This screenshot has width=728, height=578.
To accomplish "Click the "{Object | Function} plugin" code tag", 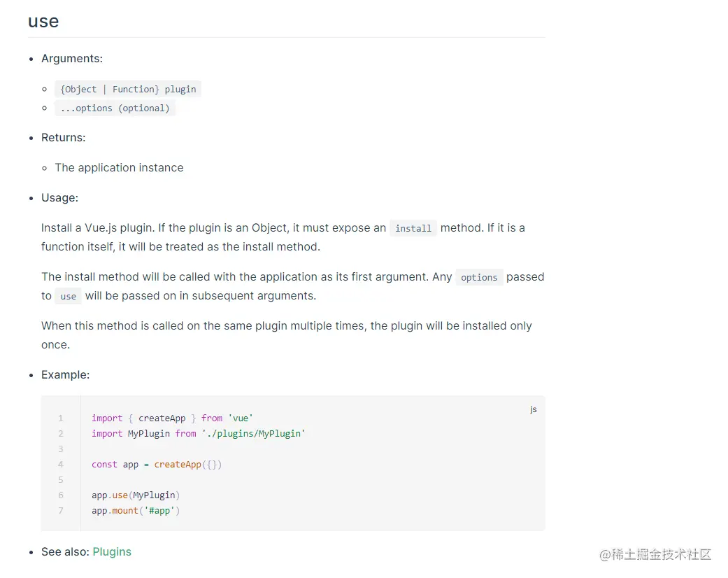I will [x=128, y=90].
